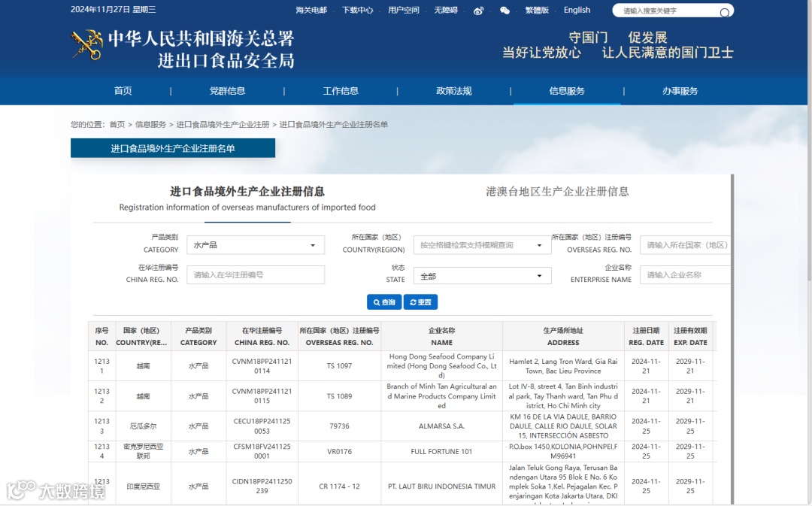812x506 pixels.
Task: Switch site language to English
Action: coord(577,10)
